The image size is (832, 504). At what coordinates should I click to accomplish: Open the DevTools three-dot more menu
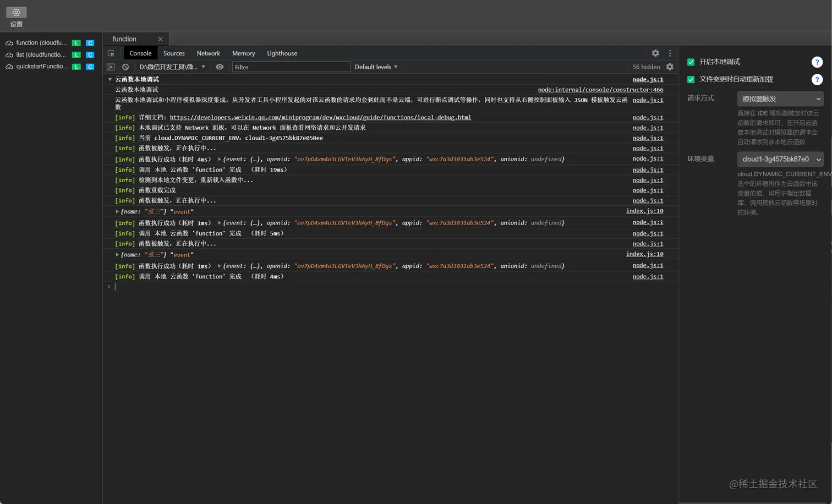pyautogui.click(x=670, y=53)
